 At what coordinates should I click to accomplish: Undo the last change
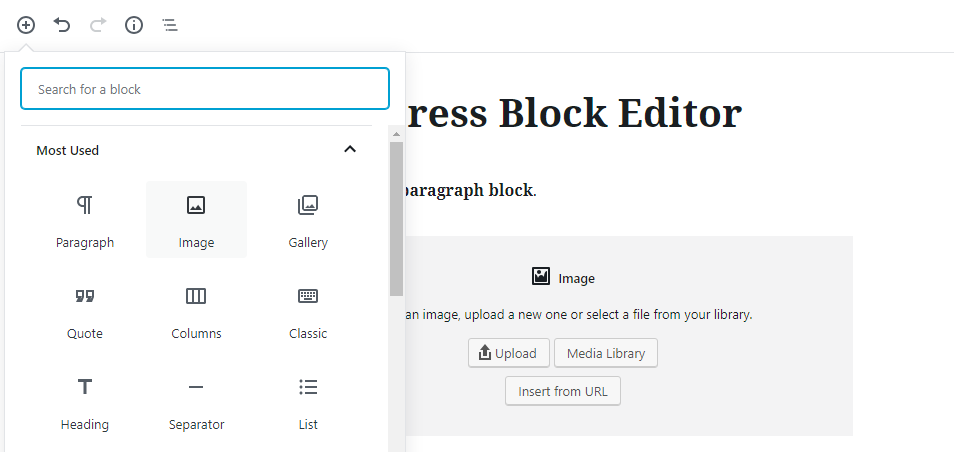pyautogui.click(x=61, y=25)
